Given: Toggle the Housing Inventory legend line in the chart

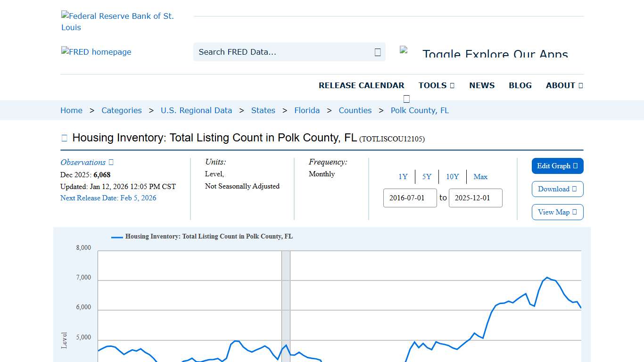Looking at the screenshot, I should 116,237.
